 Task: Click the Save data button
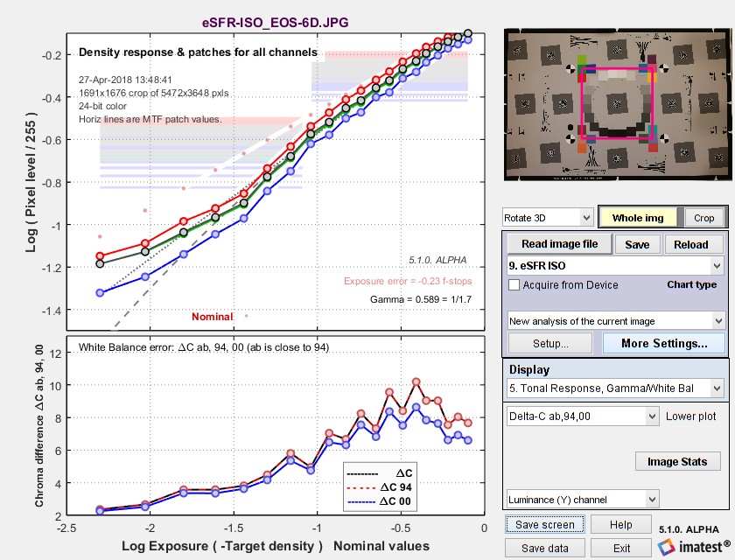click(x=544, y=548)
